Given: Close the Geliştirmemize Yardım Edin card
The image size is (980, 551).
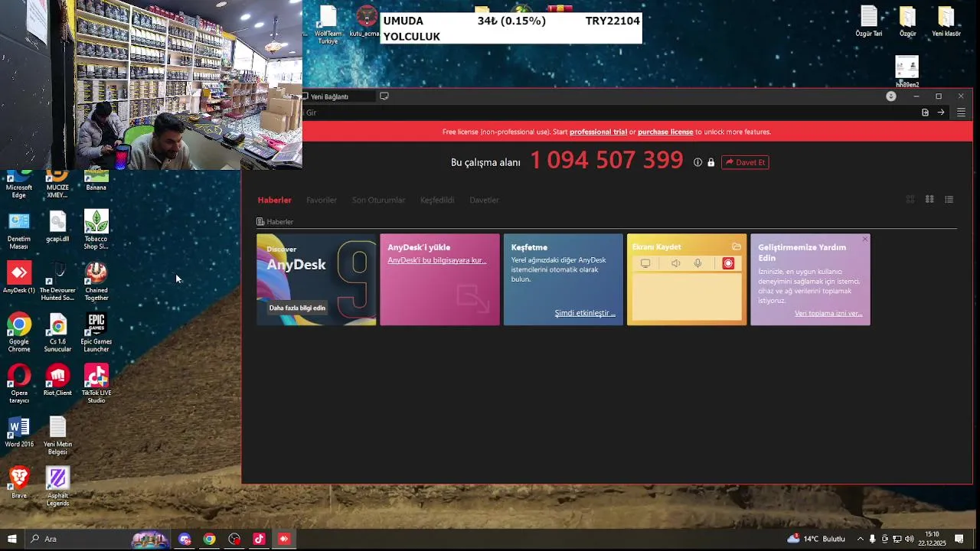Looking at the screenshot, I should [865, 240].
